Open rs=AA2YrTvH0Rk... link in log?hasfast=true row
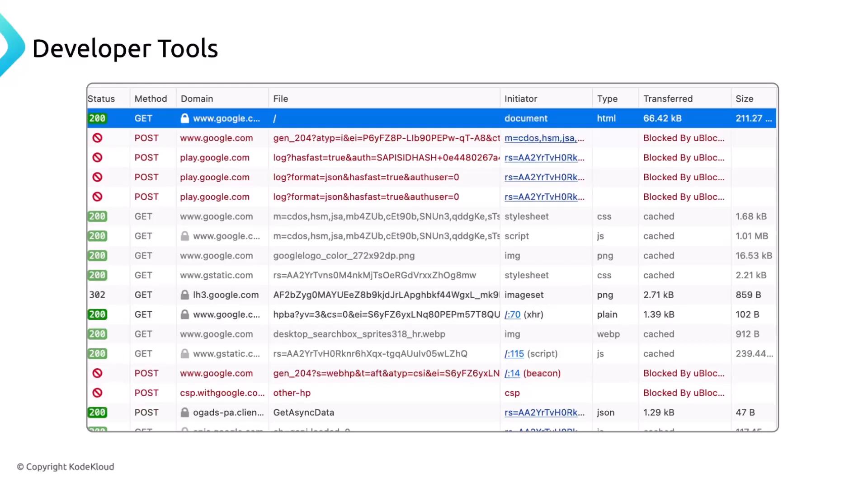 (544, 157)
